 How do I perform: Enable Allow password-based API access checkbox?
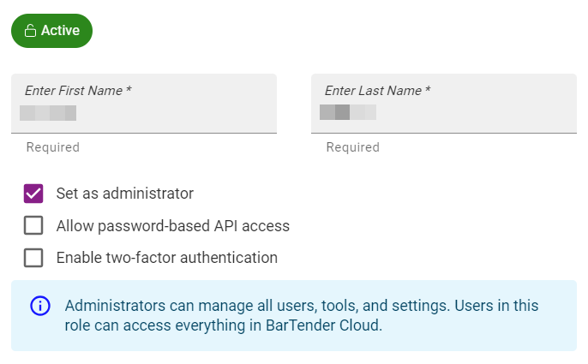point(33,225)
